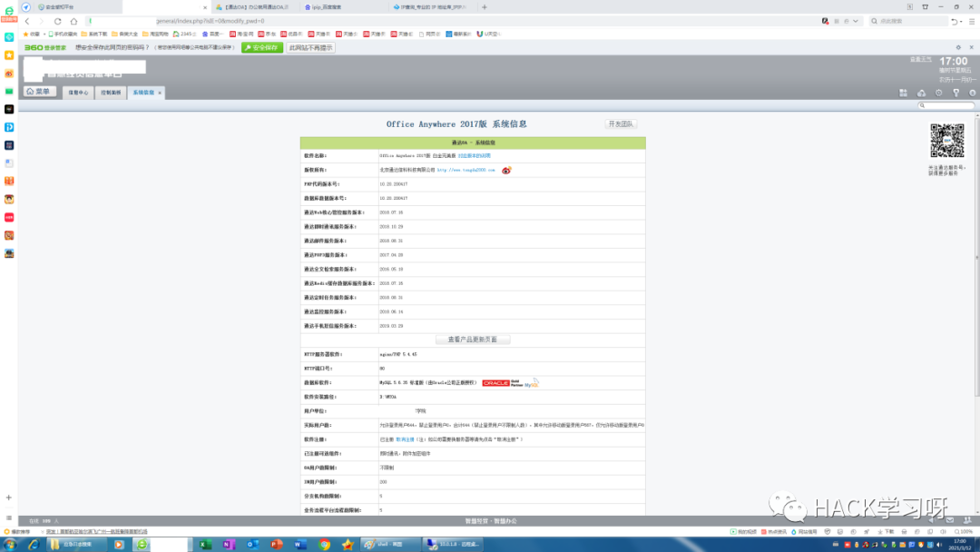Open the OA cloud icon in header
980x552 pixels.
[921, 93]
